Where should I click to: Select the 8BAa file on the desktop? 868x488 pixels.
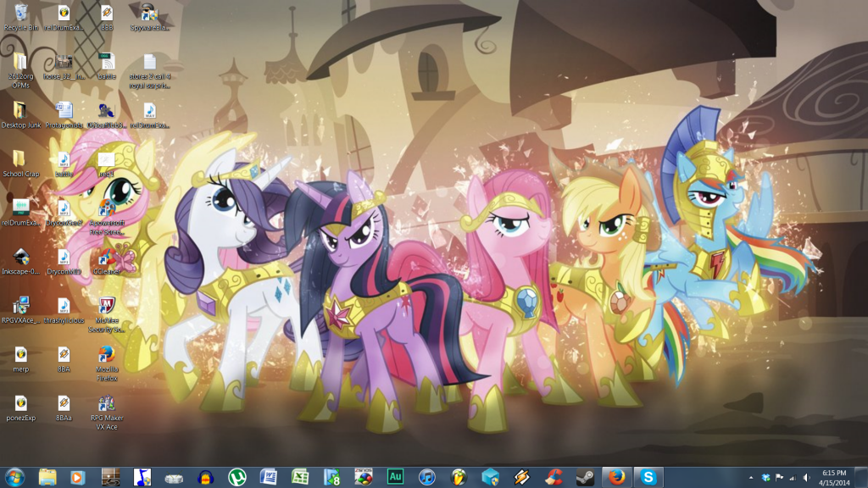pyautogui.click(x=64, y=408)
